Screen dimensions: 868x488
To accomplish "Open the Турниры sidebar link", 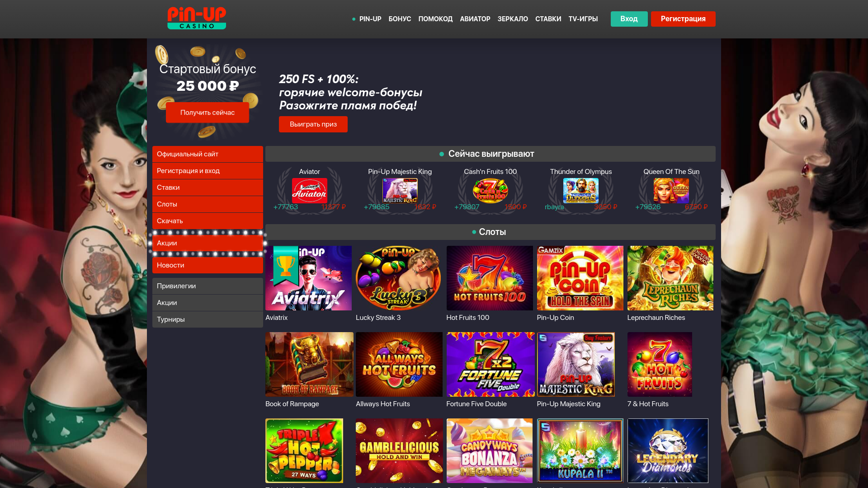I will pos(208,319).
